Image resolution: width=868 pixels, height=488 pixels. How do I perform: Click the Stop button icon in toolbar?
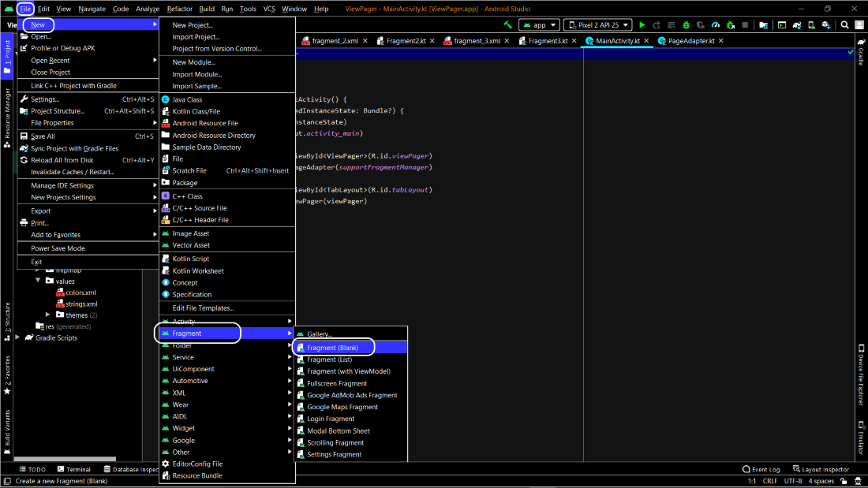pyautogui.click(x=745, y=25)
